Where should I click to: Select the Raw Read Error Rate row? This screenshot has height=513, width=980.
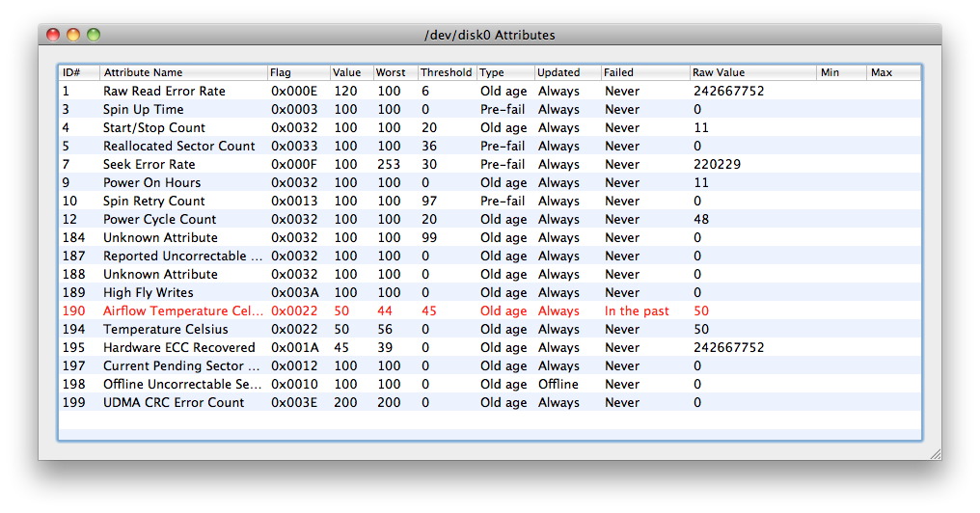pos(490,91)
